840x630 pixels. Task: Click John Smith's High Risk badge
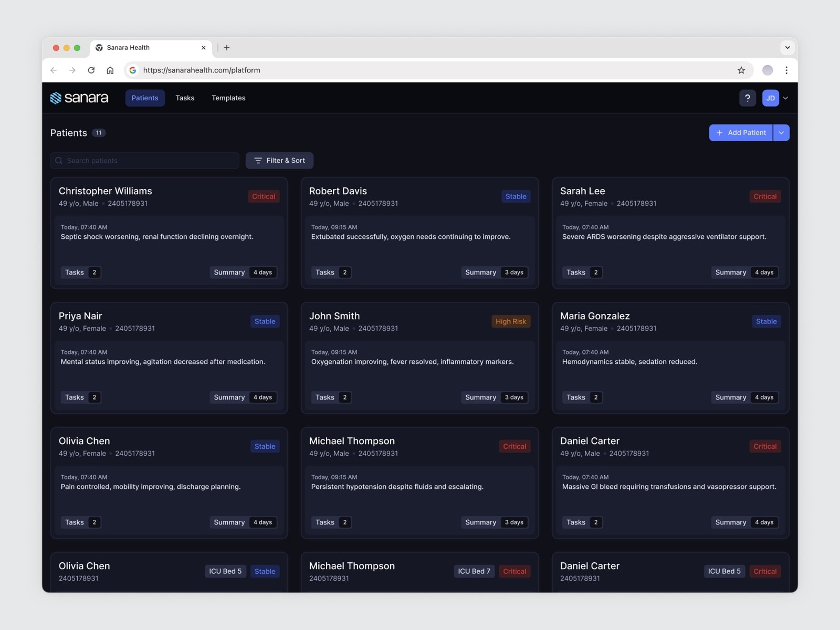[511, 321]
